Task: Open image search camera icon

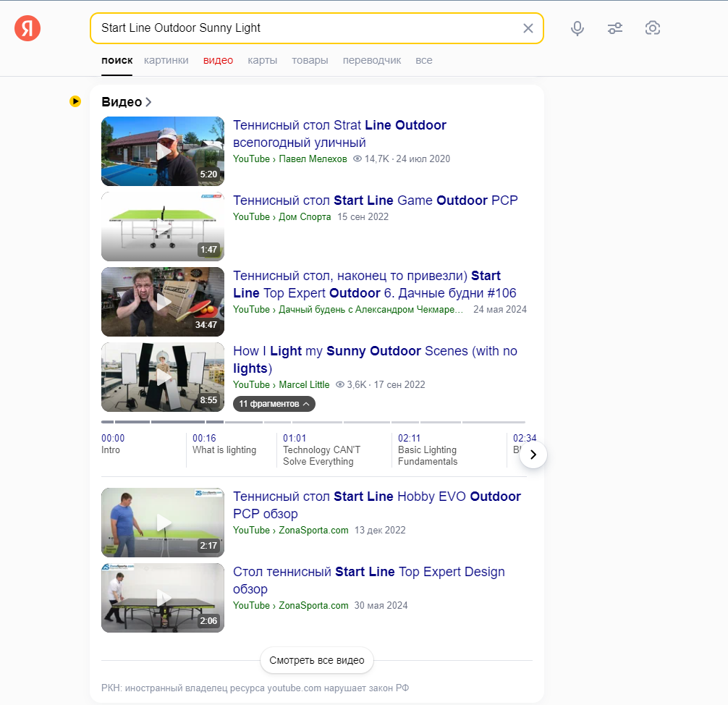Action: (x=652, y=28)
